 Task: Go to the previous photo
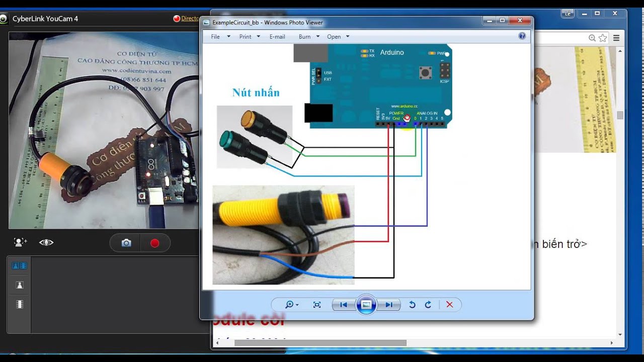[344, 305]
